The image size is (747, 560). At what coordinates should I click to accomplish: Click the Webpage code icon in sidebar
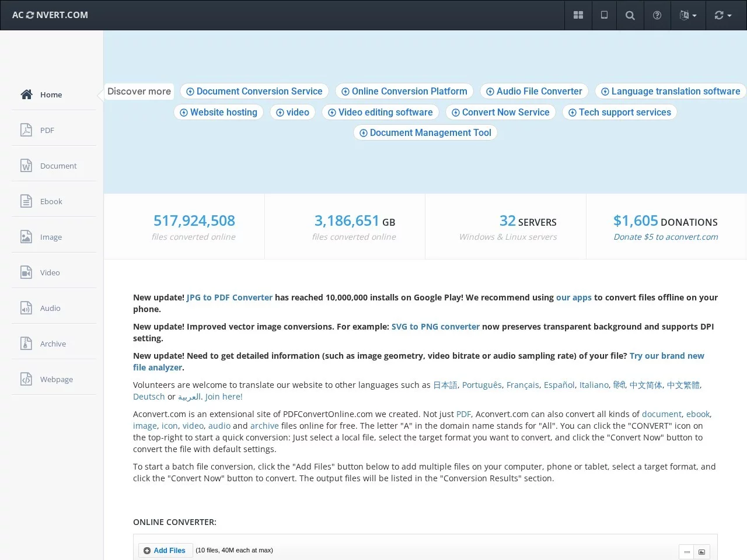[x=26, y=379]
